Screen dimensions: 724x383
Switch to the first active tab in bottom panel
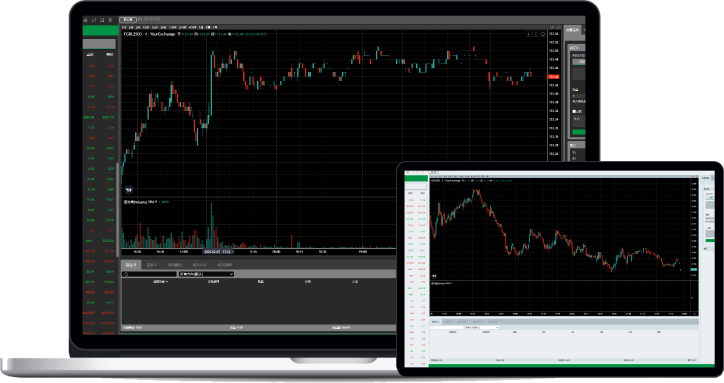tap(132, 265)
